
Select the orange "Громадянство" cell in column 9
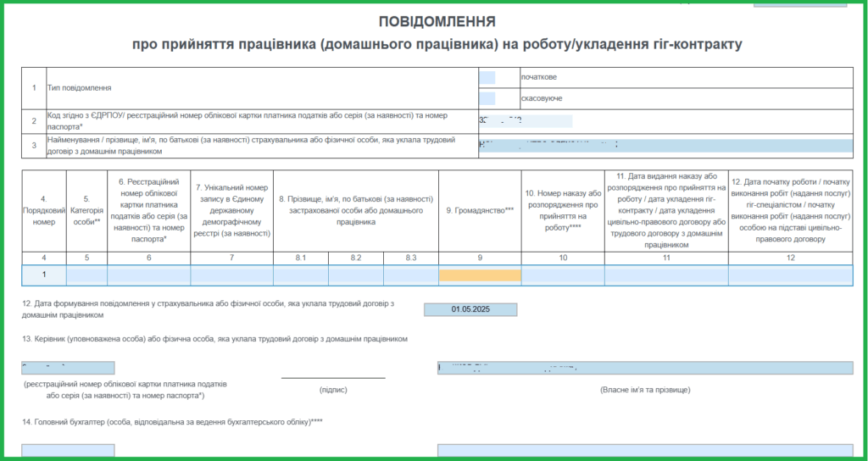coord(480,275)
